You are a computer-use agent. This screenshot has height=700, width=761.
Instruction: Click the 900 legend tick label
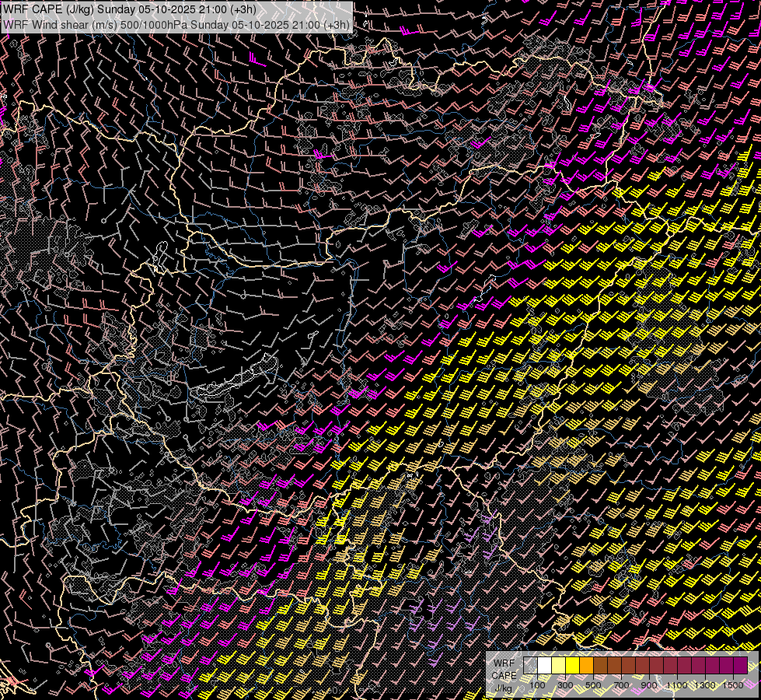point(649,685)
